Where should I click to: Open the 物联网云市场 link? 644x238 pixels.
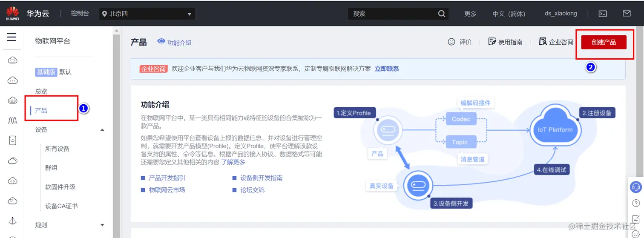pos(167,190)
